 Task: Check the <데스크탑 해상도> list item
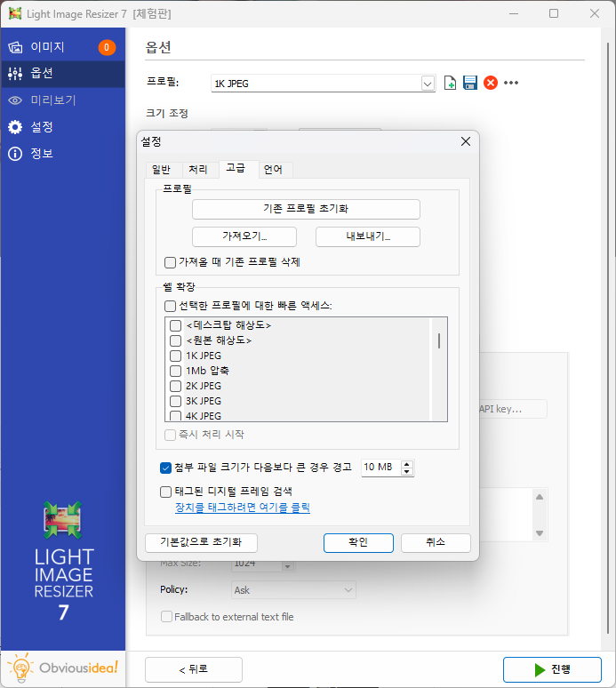(x=175, y=325)
